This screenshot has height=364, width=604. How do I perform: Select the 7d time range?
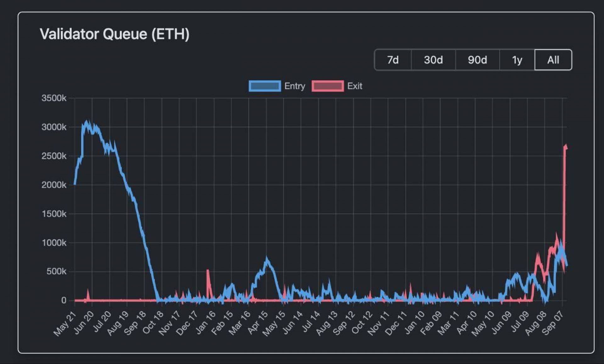(393, 60)
